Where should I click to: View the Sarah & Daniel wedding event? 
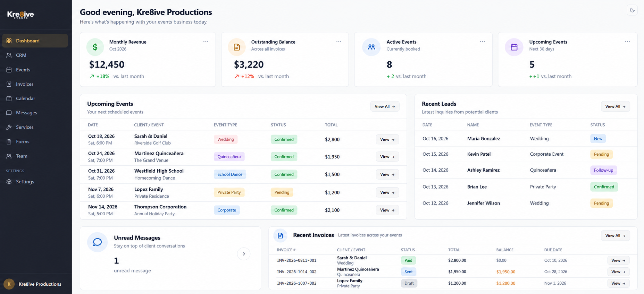click(x=387, y=139)
